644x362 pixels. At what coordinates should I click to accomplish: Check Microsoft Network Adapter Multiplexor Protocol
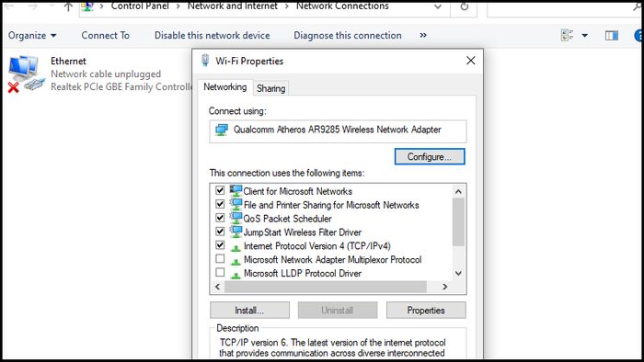(220, 259)
